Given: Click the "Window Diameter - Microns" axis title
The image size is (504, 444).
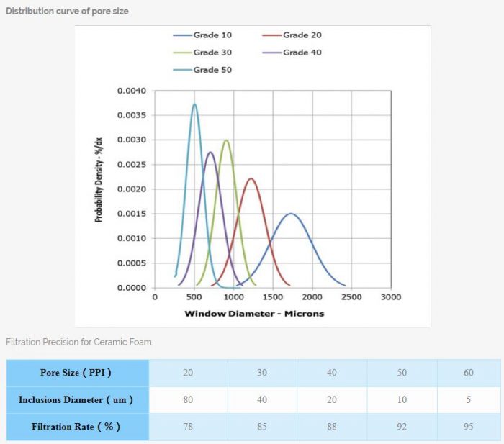Looking at the screenshot, I should tap(254, 313).
